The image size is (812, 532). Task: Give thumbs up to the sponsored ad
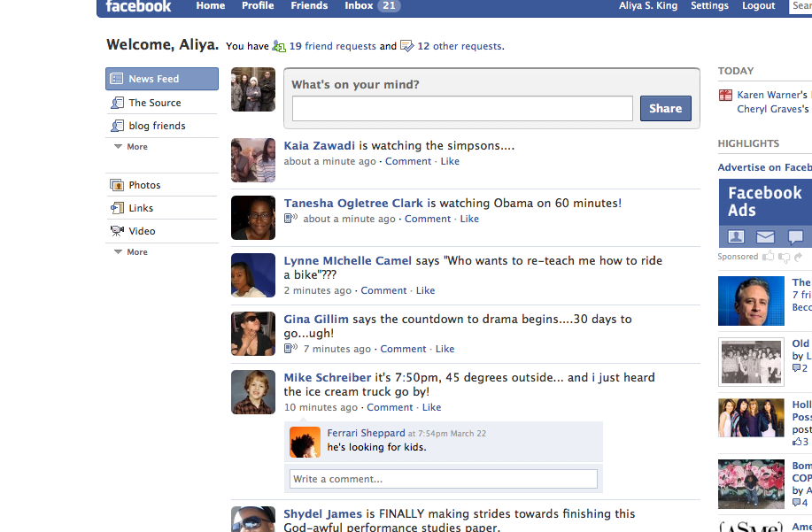768,257
